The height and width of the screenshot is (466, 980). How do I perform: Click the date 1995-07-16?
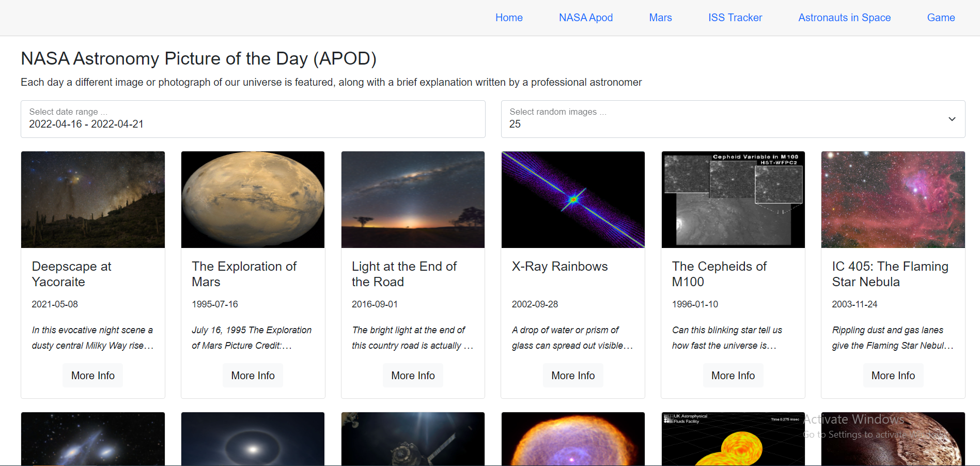pyautogui.click(x=215, y=304)
